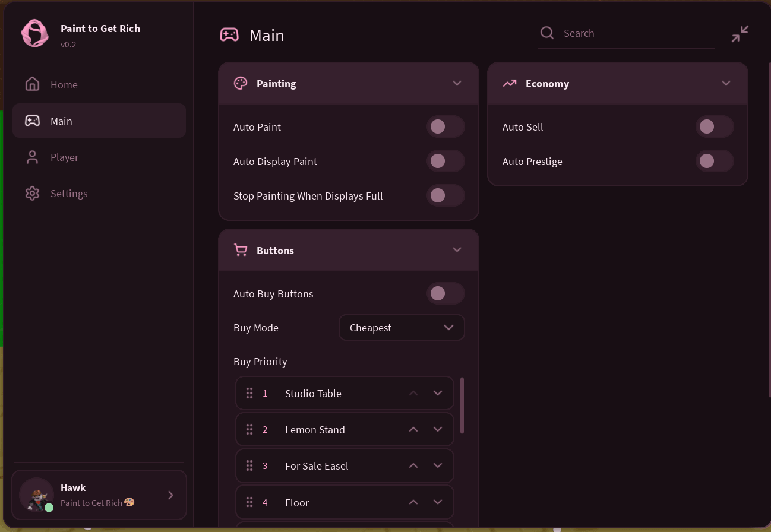Click the v0.2 version label

coord(68,45)
